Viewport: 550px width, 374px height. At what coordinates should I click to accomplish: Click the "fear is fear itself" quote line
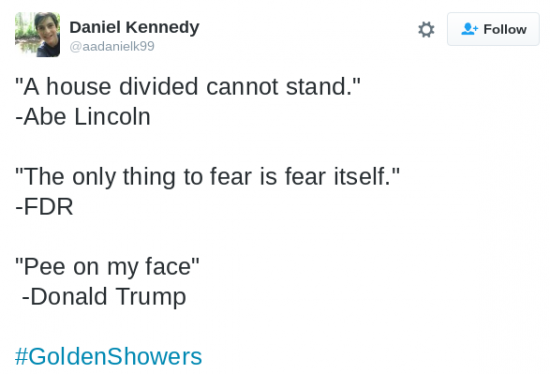pos(207,176)
